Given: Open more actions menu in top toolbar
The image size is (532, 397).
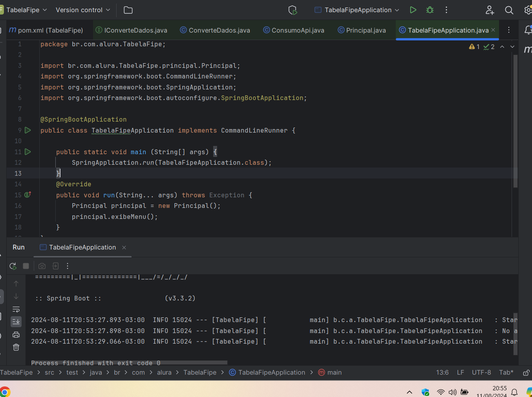Looking at the screenshot, I should (x=446, y=10).
